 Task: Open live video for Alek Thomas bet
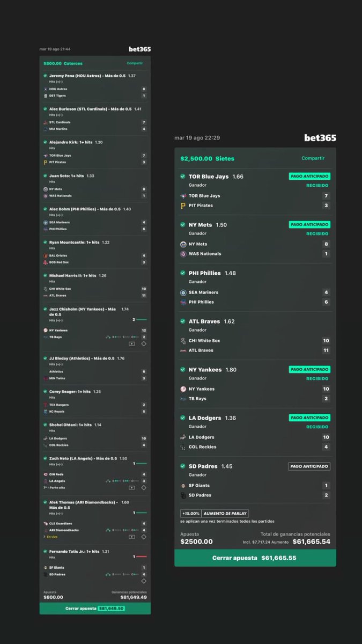point(132,537)
